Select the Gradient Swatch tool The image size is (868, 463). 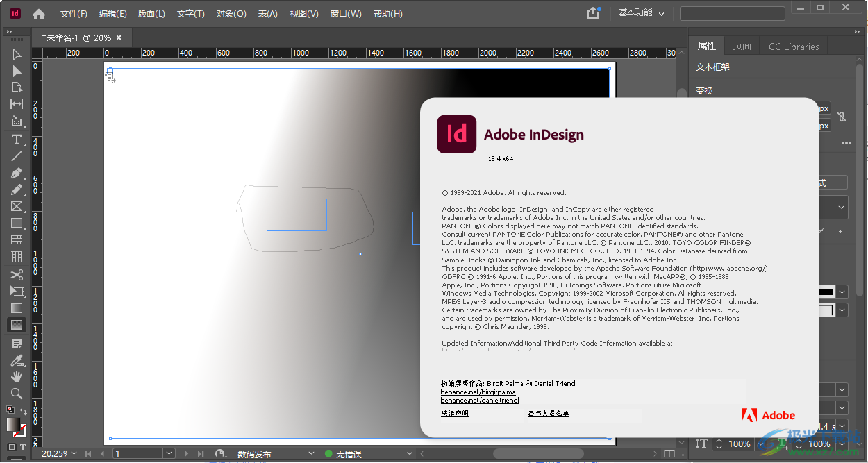tap(17, 308)
